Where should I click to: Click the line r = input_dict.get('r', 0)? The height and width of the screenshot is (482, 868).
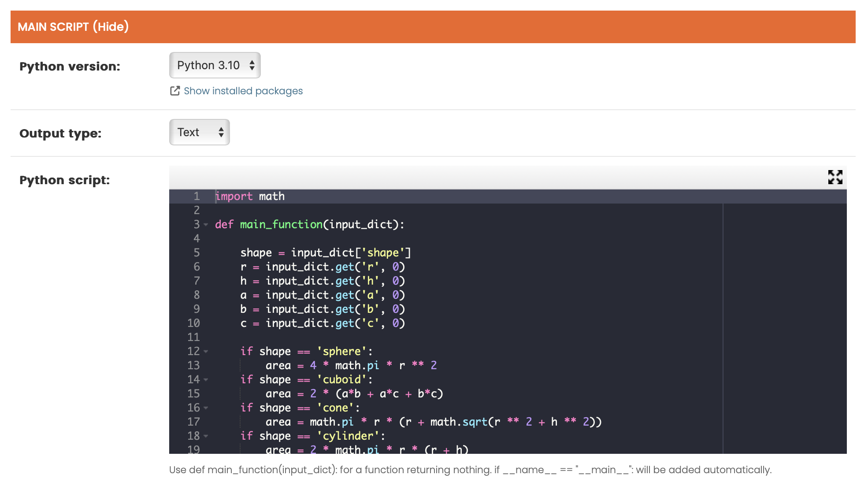323,267
